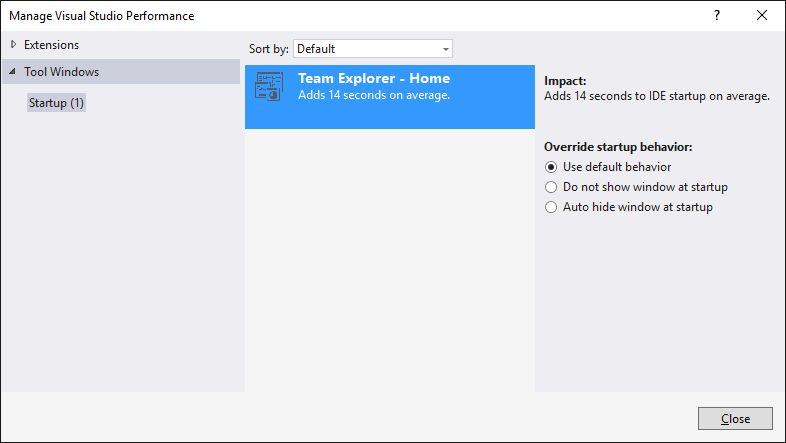Click the Impact description text

click(x=656, y=96)
